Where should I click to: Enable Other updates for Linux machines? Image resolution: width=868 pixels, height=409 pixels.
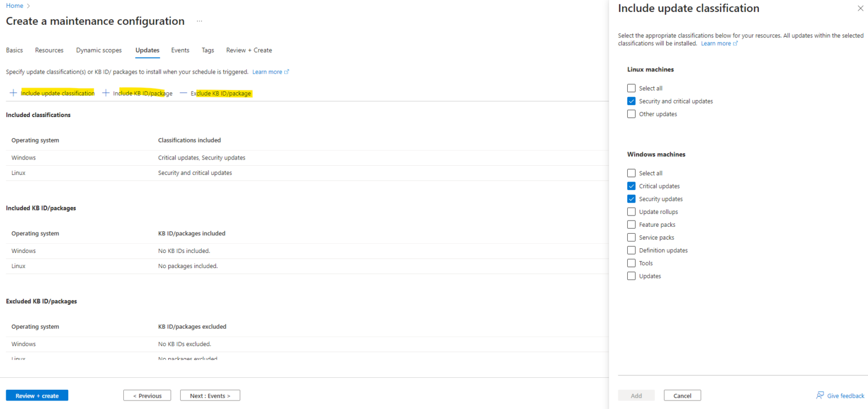coord(631,114)
